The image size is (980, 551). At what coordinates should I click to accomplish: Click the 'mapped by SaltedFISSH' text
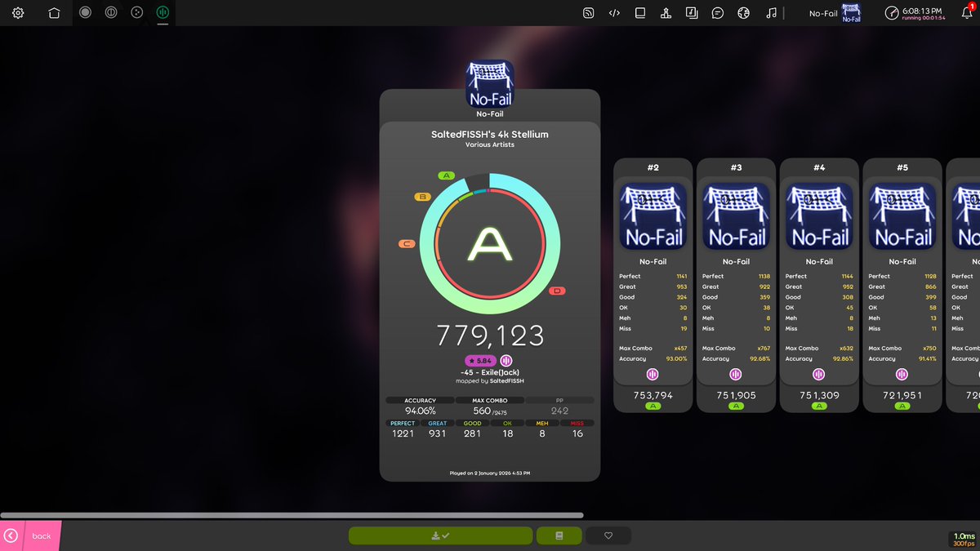coord(490,381)
